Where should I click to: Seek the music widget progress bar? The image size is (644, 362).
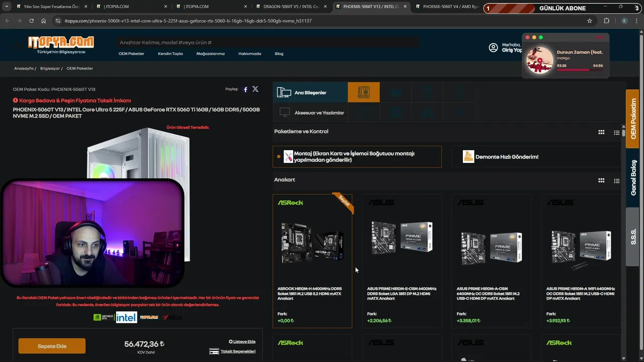click(580, 70)
